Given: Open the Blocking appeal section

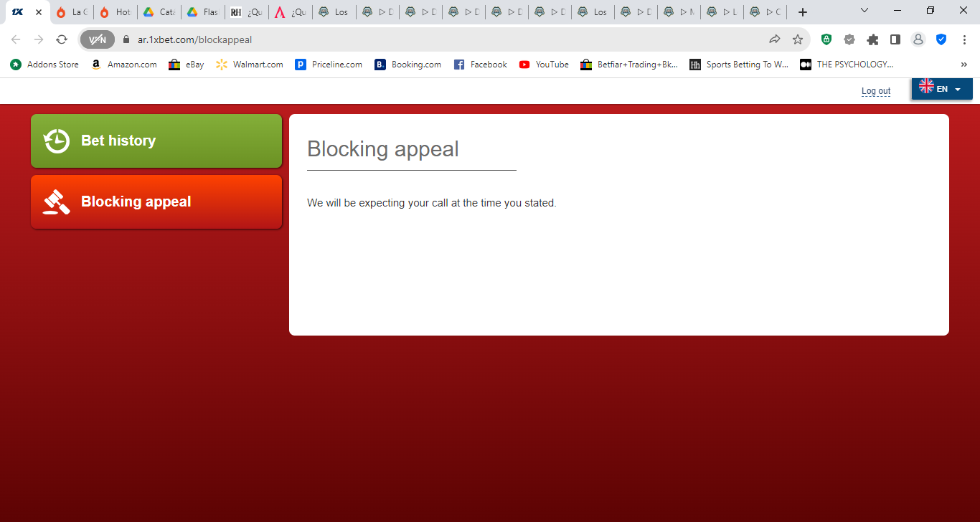Looking at the screenshot, I should point(156,201).
